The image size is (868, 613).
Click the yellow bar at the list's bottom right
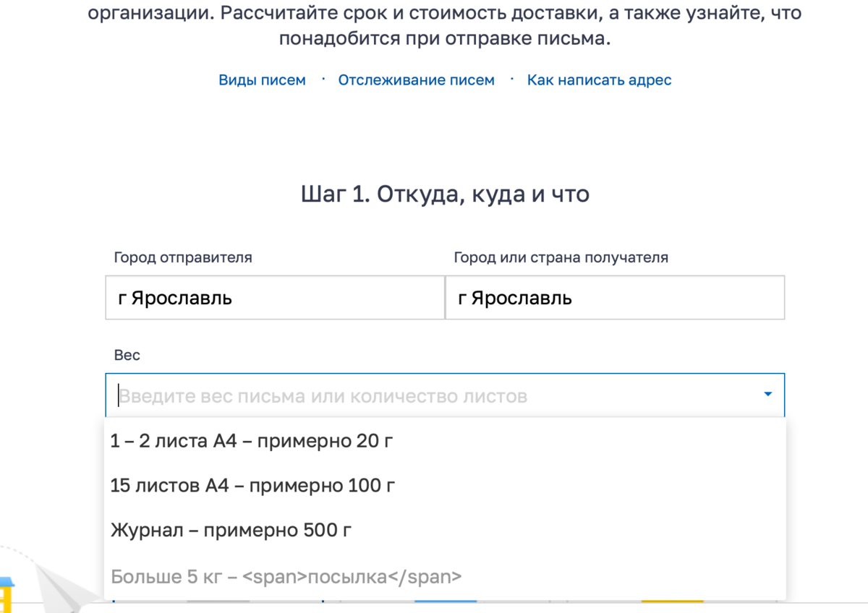(x=671, y=601)
